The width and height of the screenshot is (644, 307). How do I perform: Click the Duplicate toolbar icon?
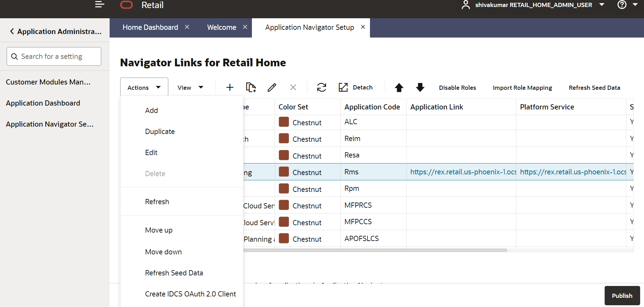(x=251, y=87)
